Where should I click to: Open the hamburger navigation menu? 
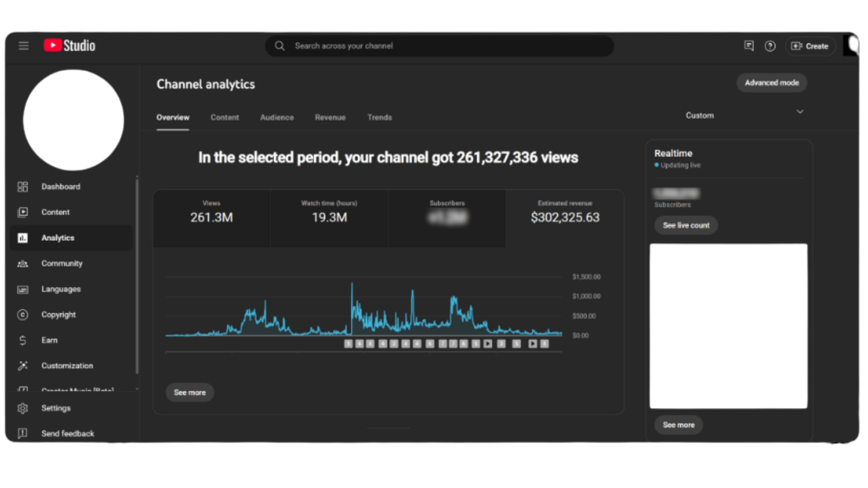pyautogui.click(x=24, y=46)
